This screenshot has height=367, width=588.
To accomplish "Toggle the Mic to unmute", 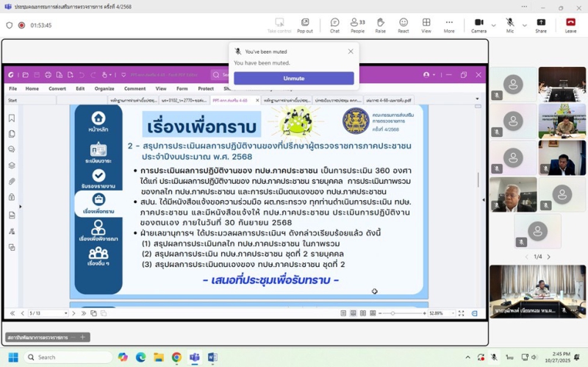I will [509, 24].
